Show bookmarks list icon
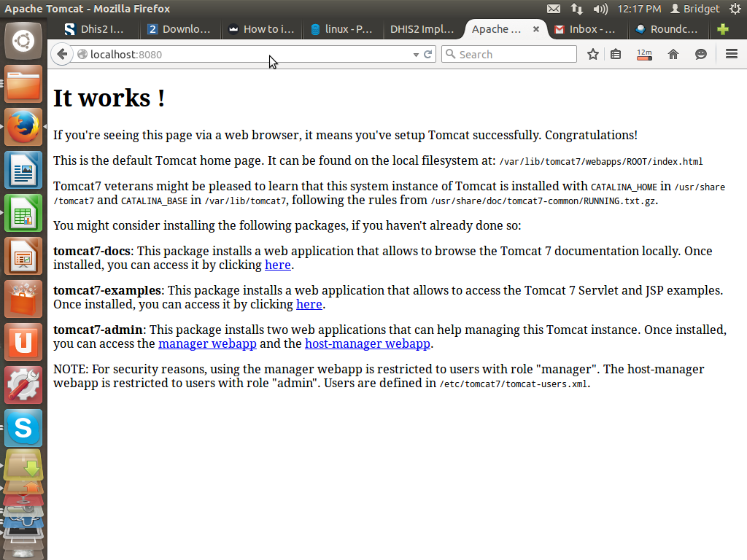This screenshot has width=747, height=560. (x=616, y=54)
